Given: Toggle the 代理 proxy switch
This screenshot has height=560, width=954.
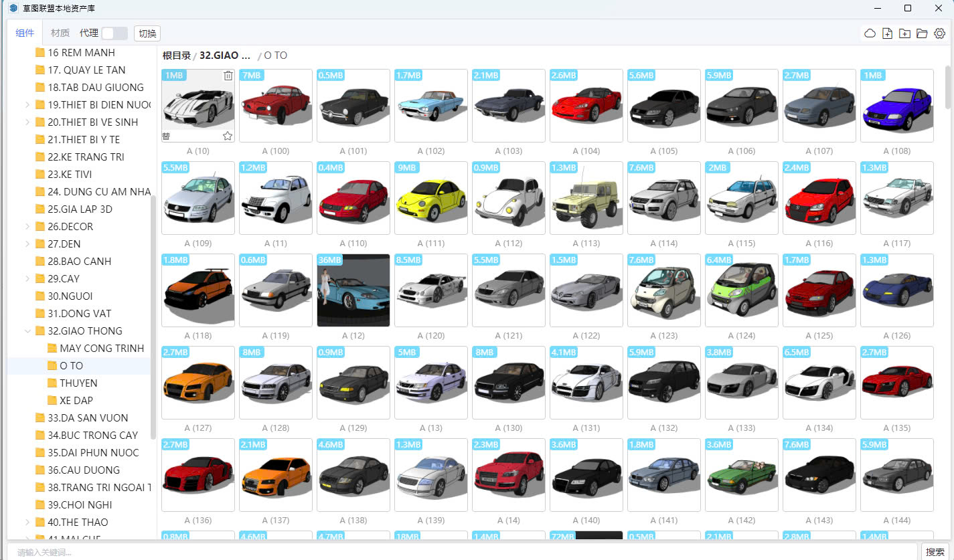Looking at the screenshot, I should point(114,33).
